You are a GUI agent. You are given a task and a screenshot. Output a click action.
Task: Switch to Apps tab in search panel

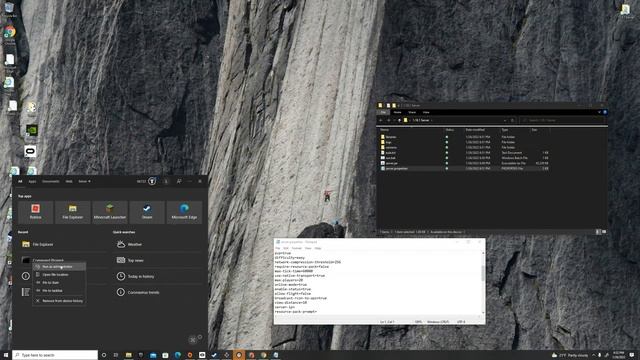click(x=32, y=181)
